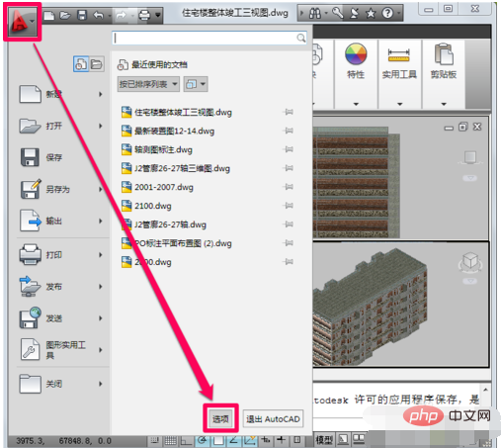Click the magnifier icon in the search box
This screenshot has height=448, width=501.
[301, 39]
